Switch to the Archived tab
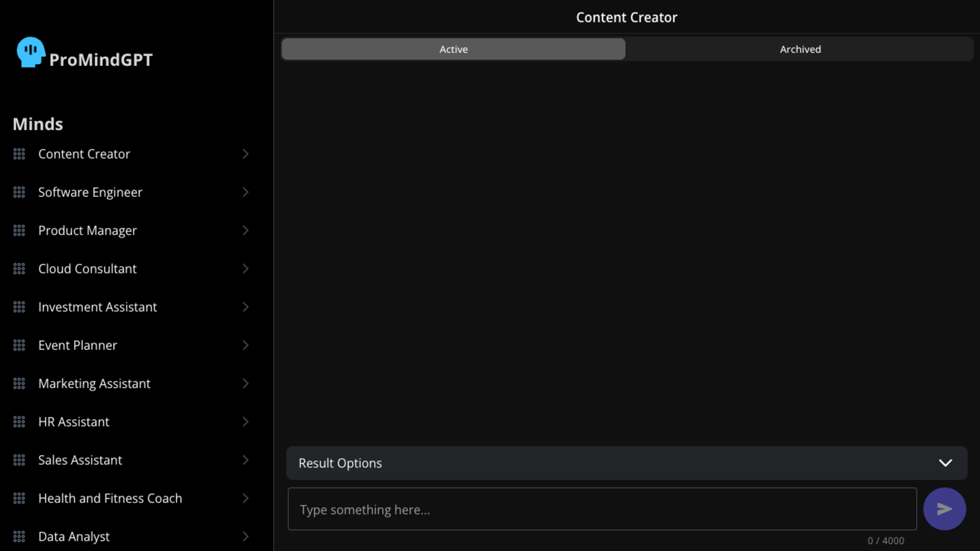The width and height of the screenshot is (980, 551). (x=800, y=49)
